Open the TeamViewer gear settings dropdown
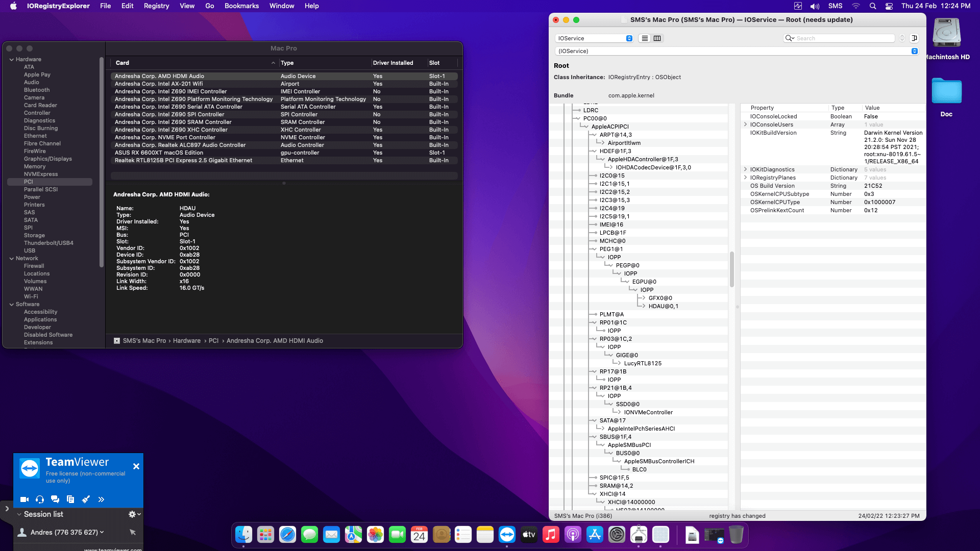Image resolution: width=980 pixels, height=551 pixels. click(x=134, y=514)
